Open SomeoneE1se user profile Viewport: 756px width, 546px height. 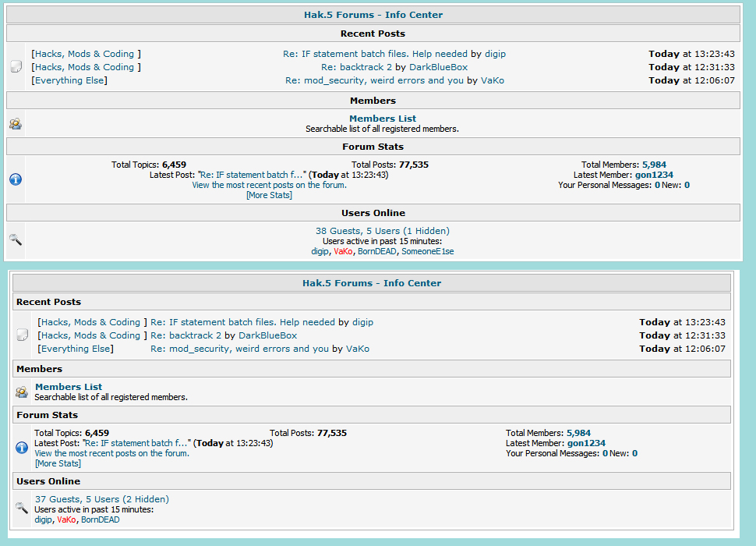tap(428, 251)
